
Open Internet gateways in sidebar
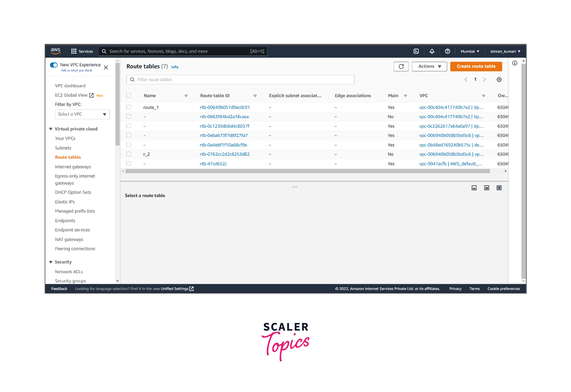coord(73,167)
